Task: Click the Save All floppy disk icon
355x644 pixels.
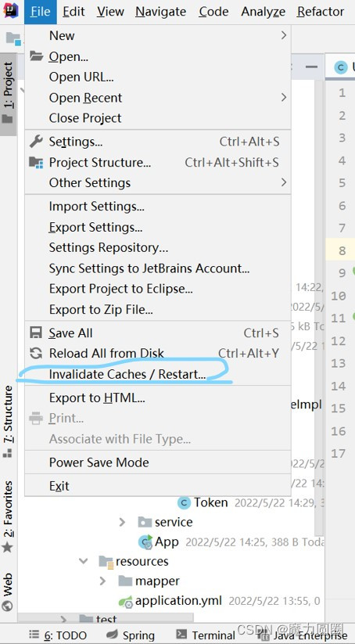Action: pos(36,333)
